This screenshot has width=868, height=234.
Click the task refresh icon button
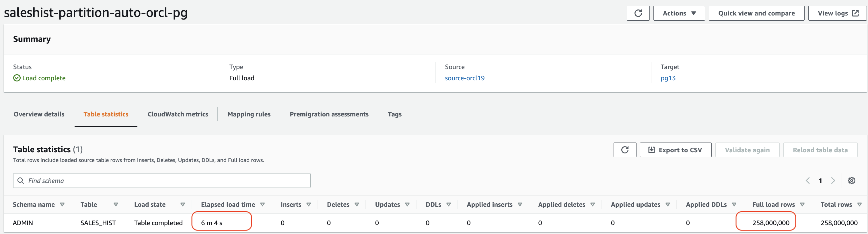click(638, 13)
